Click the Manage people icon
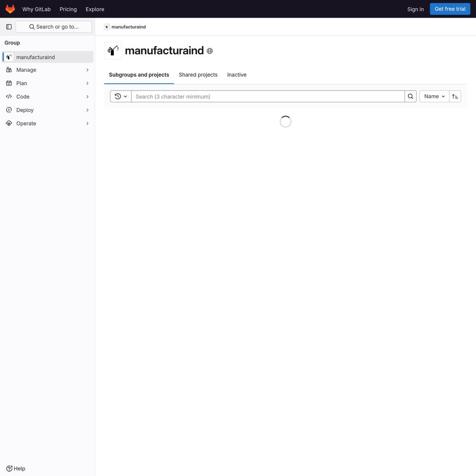The height and width of the screenshot is (476, 476). point(9,70)
